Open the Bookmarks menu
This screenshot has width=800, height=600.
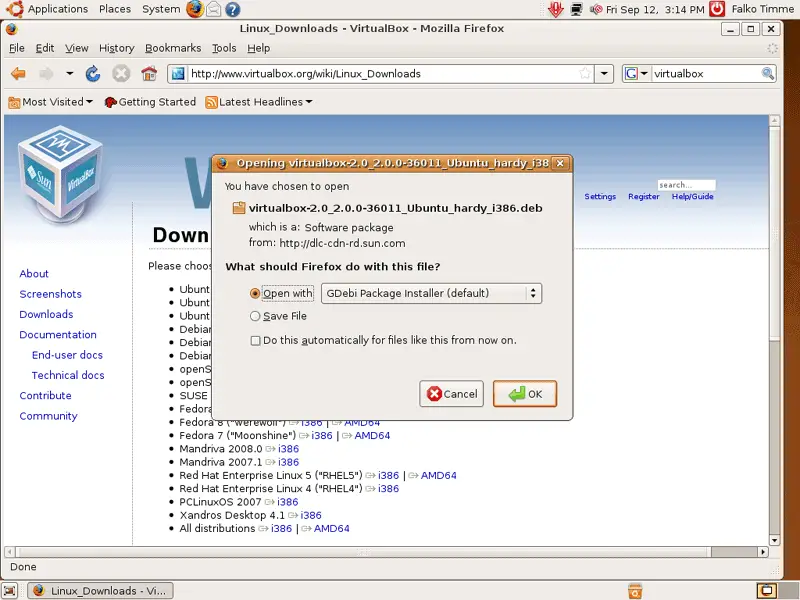point(173,48)
